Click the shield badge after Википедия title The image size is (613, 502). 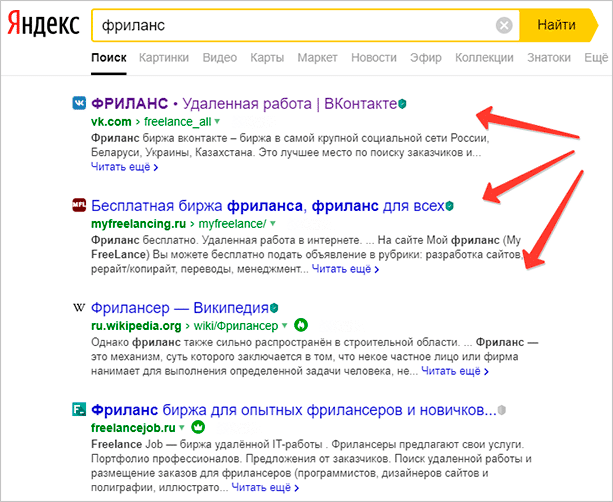coord(274,308)
